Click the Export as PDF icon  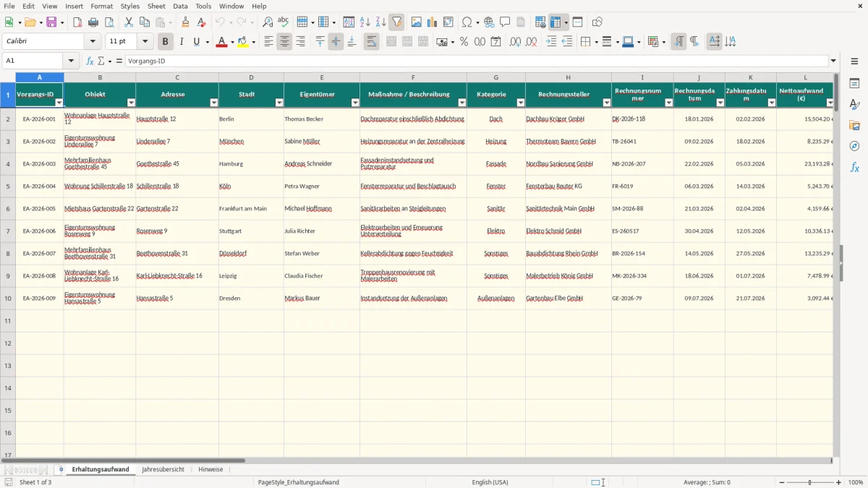tap(77, 22)
